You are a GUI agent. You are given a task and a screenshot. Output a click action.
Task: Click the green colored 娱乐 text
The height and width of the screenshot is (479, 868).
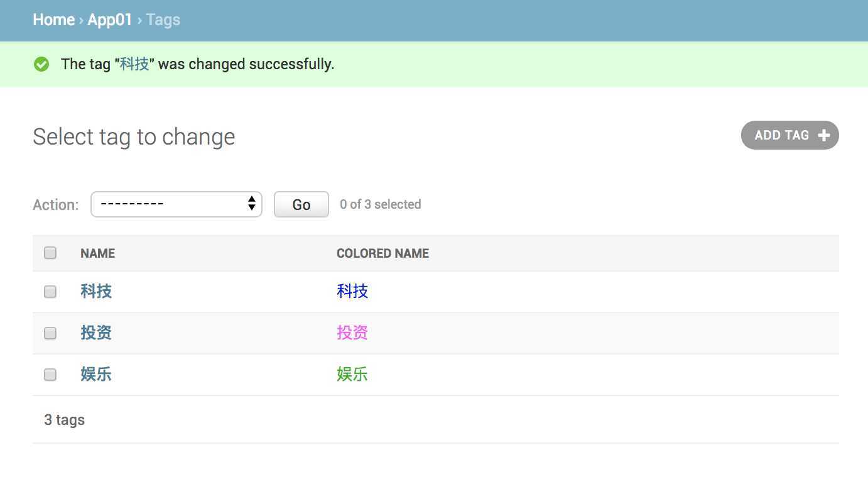coord(352,374)
